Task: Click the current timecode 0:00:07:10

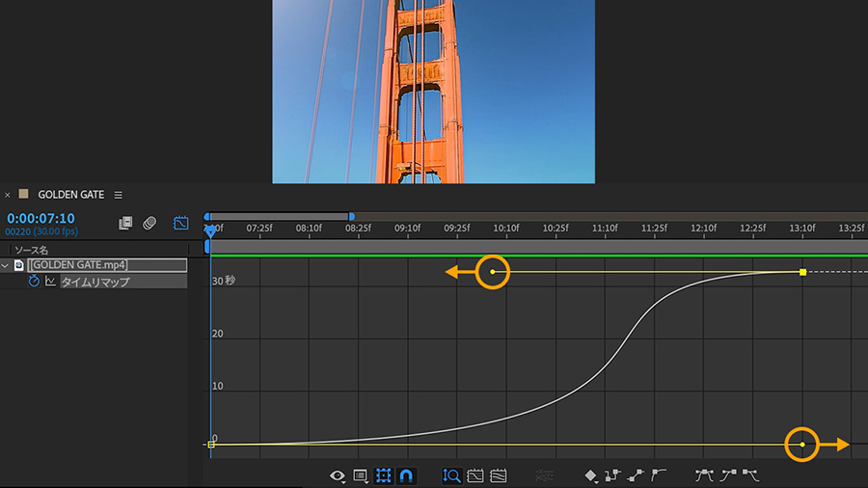Action: tap(41, 219)
